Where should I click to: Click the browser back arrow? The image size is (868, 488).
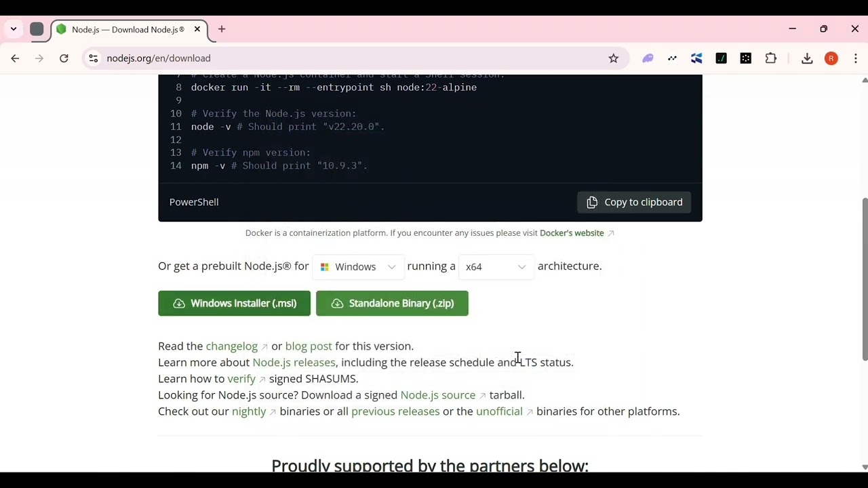[15, 58]
